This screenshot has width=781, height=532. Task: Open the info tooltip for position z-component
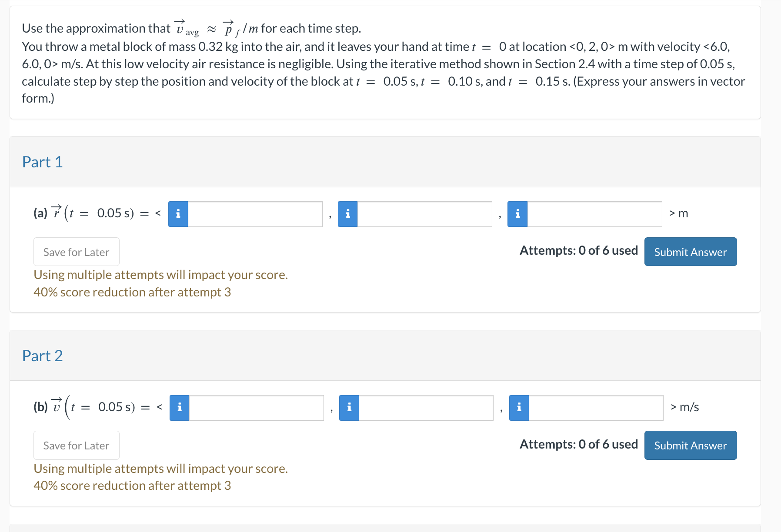(517, 213)
